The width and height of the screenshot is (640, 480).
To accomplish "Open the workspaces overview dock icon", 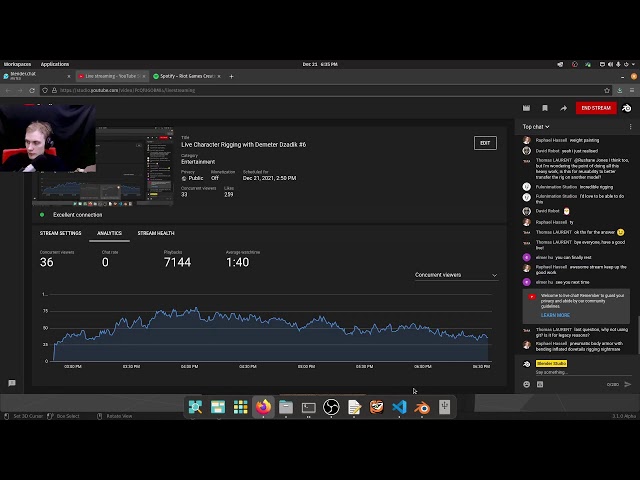I will 218,407.
